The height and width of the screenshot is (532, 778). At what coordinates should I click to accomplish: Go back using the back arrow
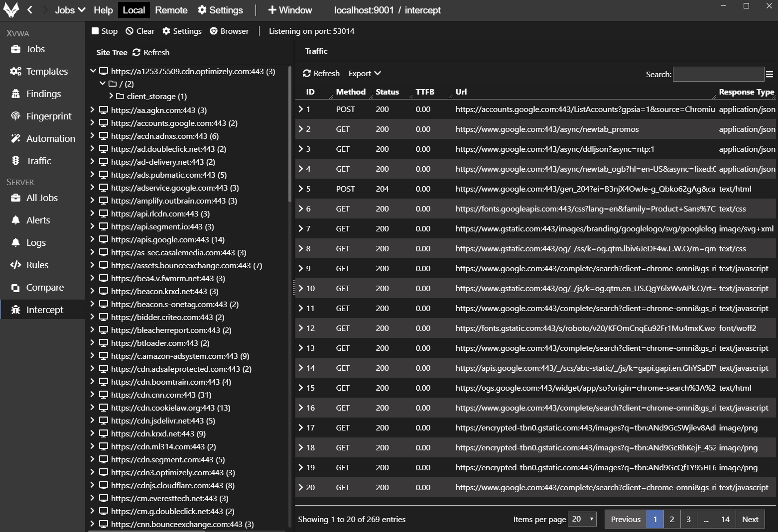pyautogui.click(x=30, y=10)
